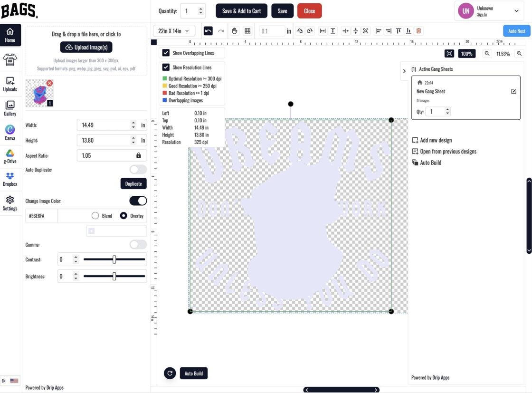
Task: Select the Blend radio option
Action: click(x=95, y=215)
